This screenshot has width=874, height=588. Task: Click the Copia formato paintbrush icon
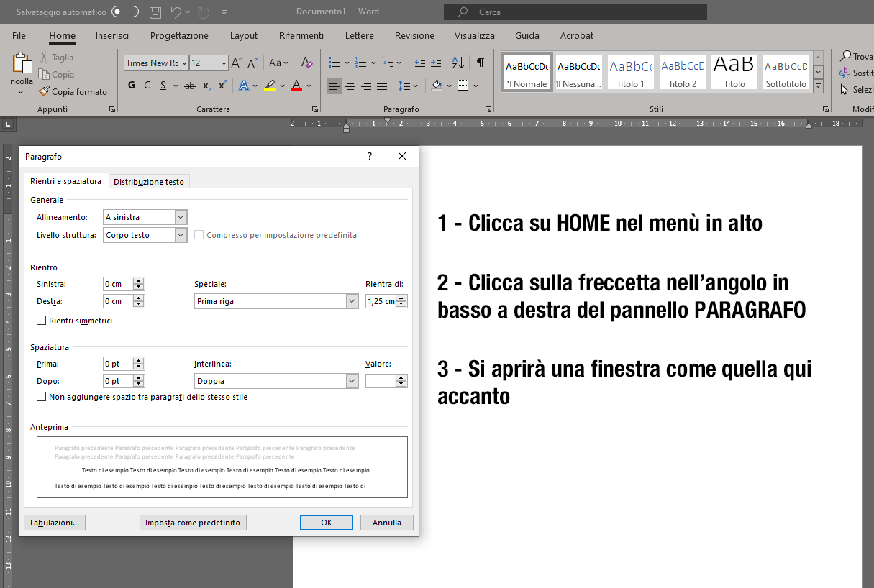[44, 91]
